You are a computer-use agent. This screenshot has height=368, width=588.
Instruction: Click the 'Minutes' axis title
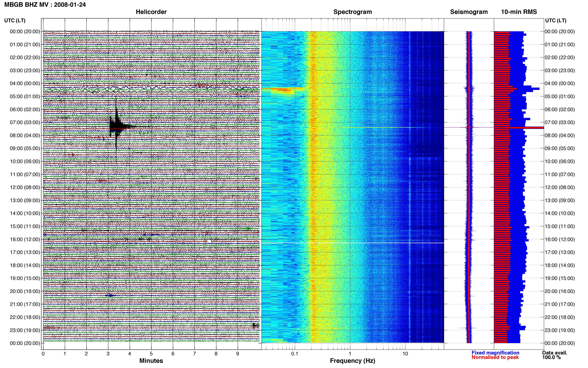[x=151, y=361]
